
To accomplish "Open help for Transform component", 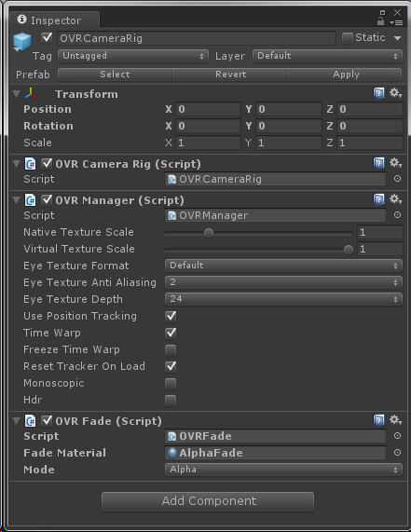I will (x=378, y=93).
